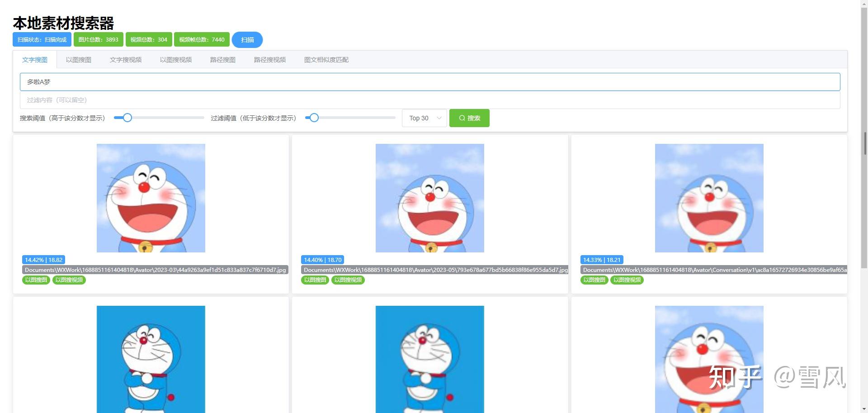868x413 pixels.
Task: Click the 14.42% | 18.82 score tag
Action: (44, 260)
